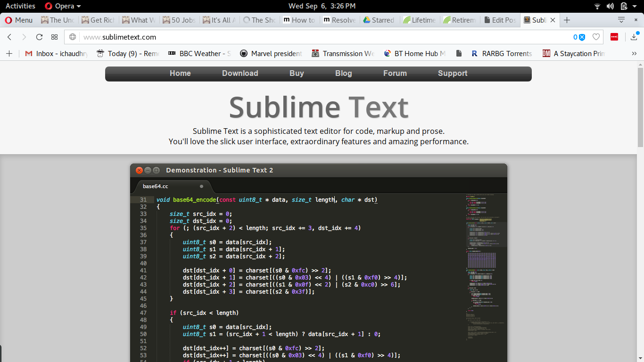Open the unnamed page-icon bookmark

459,53
